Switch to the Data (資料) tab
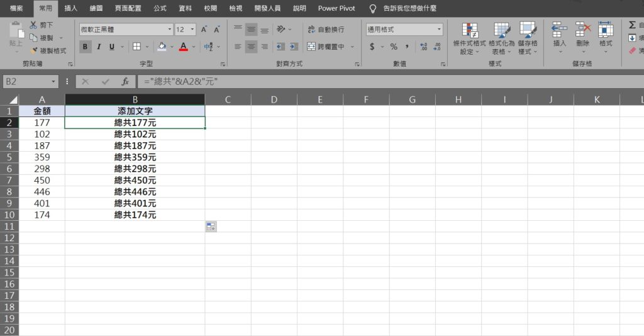Image resolution: width=644 pixels, height=336 pixels. [186, 8]
